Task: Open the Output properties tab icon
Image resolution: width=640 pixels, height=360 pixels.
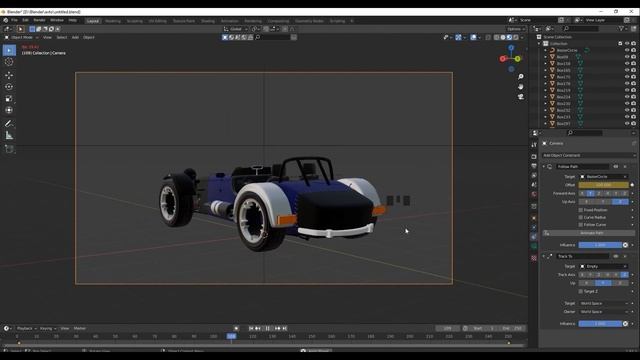Action: pos(534,166)
